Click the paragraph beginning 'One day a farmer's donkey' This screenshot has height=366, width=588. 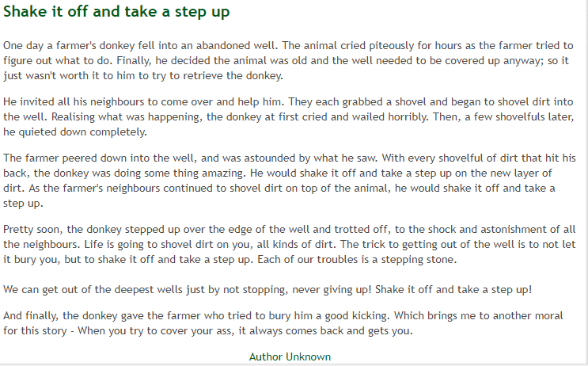pos(288,60)
